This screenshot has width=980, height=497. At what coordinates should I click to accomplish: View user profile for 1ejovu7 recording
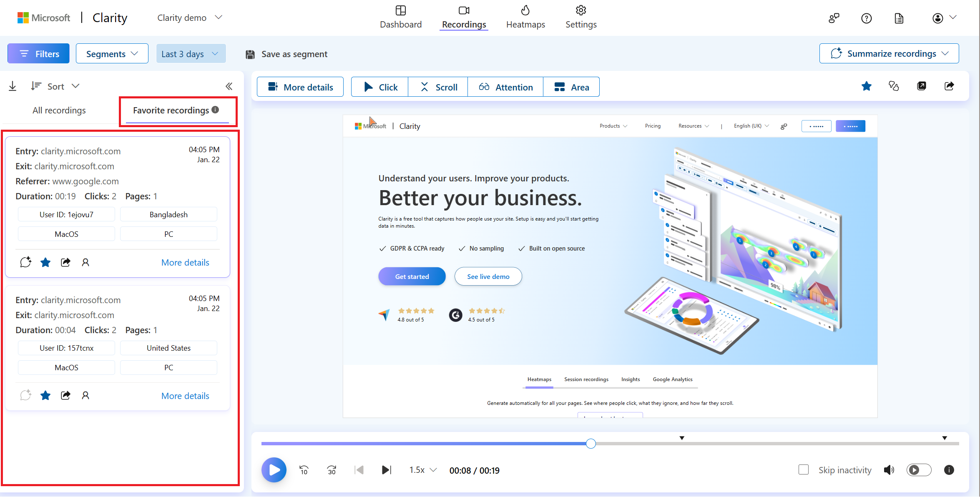pyautogui.click(x=85, y=262)
